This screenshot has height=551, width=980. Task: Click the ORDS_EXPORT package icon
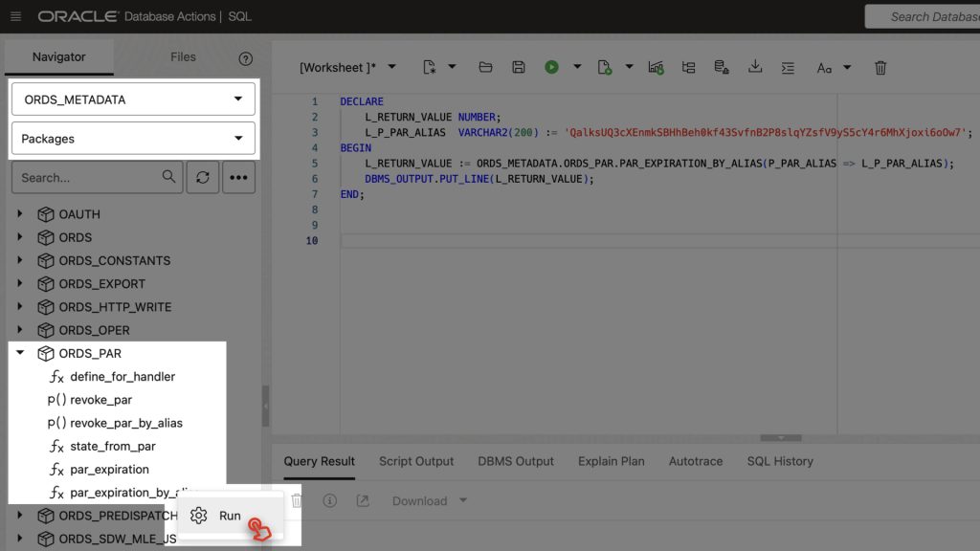[46, 283]
